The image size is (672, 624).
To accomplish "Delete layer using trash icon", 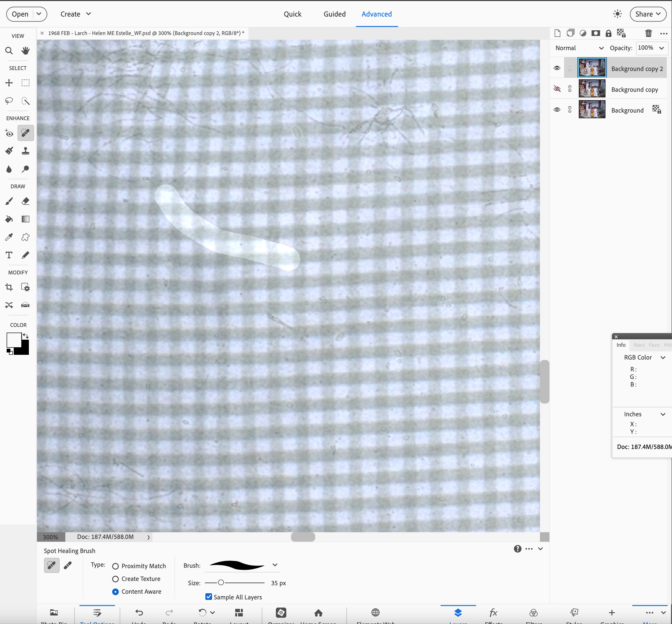I will point(648,33).
